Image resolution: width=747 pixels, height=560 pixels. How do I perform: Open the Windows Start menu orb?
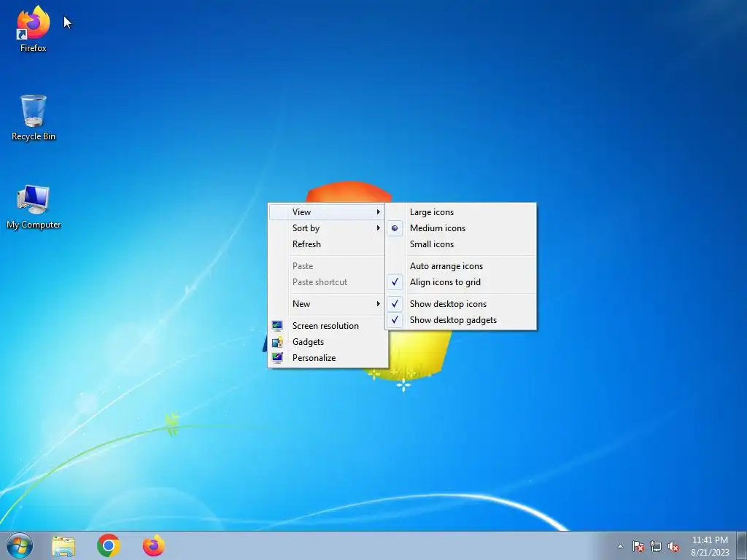20,545
